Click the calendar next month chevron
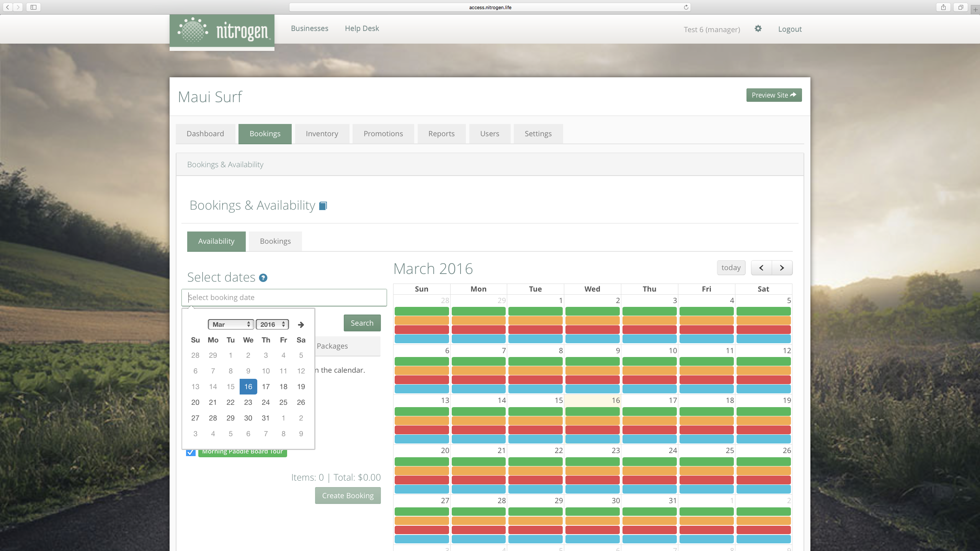This screenshot has height=551, width=980. coord(782,268)
